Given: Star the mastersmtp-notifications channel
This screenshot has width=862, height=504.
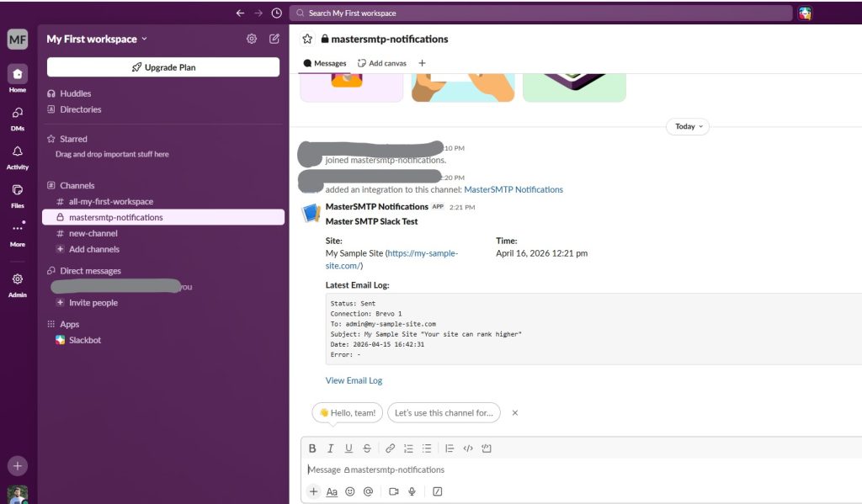Looking at the screenshot, I should (x=307, y=39).
